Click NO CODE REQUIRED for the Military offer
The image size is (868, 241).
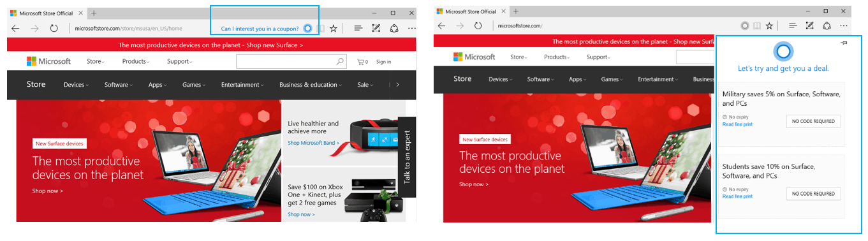click(813, 121)
